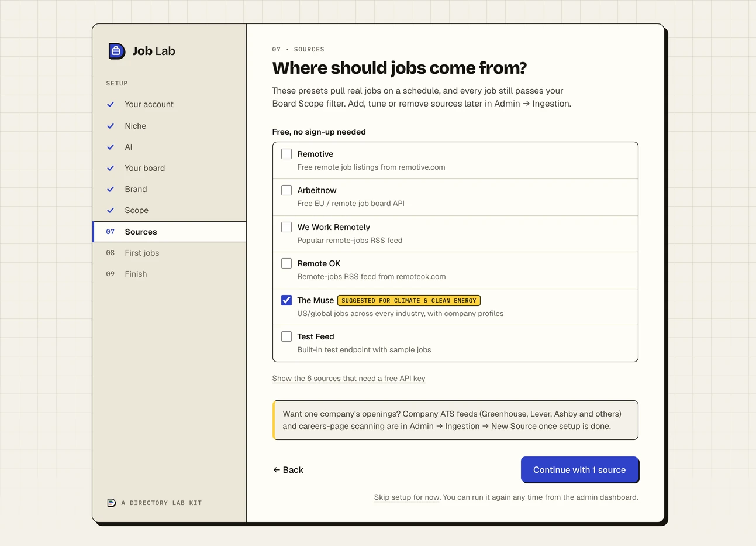Viewport: 756px width, 546px height.
Task: Click the checkmark icon beside Your board
Action: 111,168
